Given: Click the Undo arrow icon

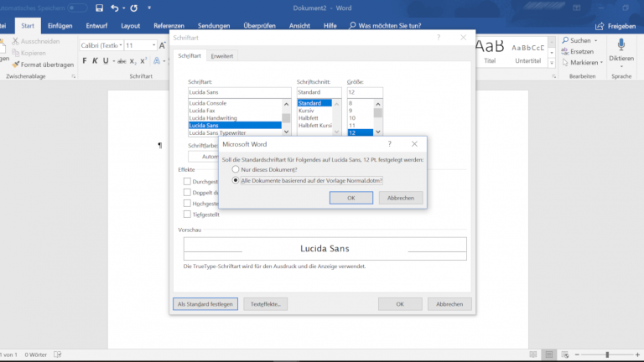Looking at the screenshot, I should pos(116,8).
